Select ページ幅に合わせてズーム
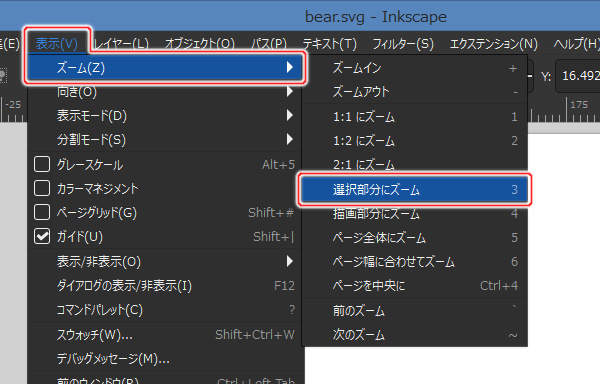The width and height of the screenshot is (600, 384). (415, 262)
